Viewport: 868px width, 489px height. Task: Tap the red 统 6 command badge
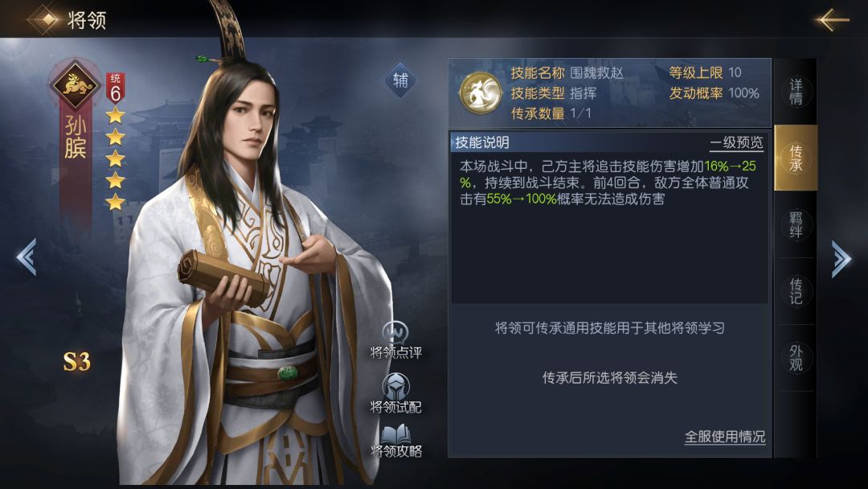tap(115, 88)
